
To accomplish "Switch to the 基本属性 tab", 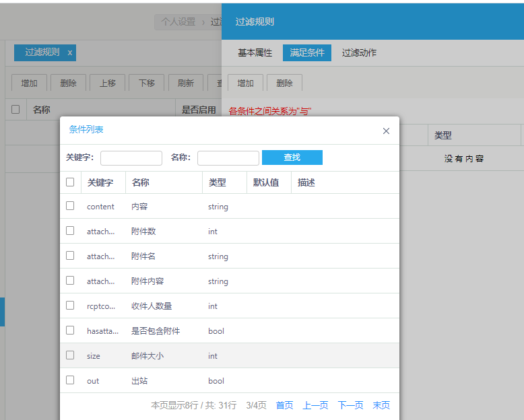I will [x=255, y=53].
